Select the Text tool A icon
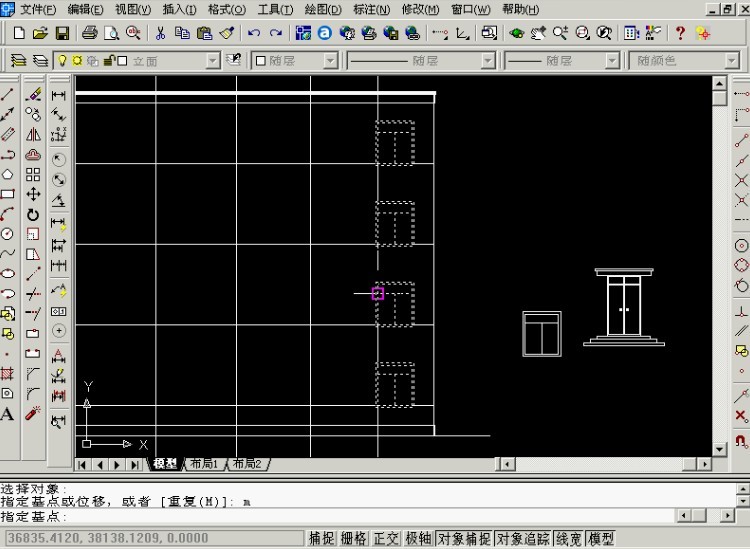The height and width of the screenshot is (549, 750). pos(7,414)
